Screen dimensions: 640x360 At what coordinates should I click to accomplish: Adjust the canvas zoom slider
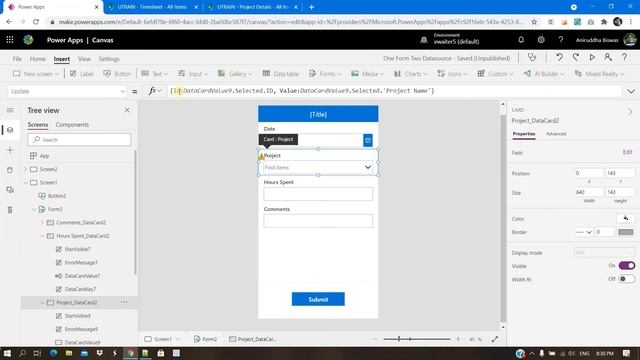click(x=416, y=339)
